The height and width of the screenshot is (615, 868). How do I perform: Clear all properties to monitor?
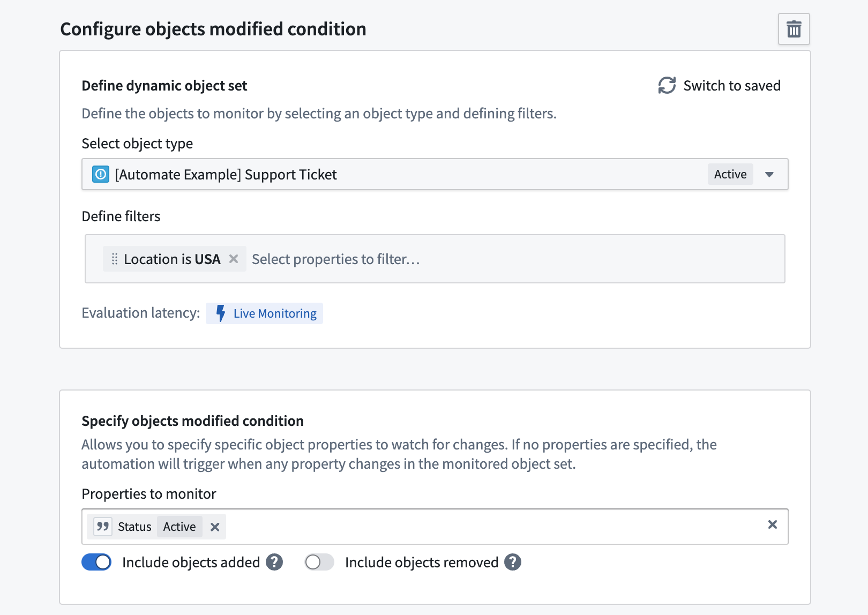click(x=772, y=524)
